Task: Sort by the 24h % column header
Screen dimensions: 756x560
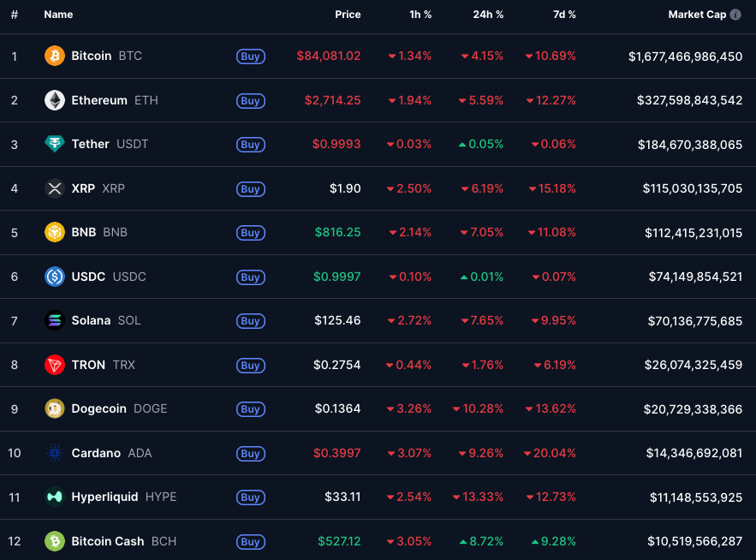Action: point(488,15)
